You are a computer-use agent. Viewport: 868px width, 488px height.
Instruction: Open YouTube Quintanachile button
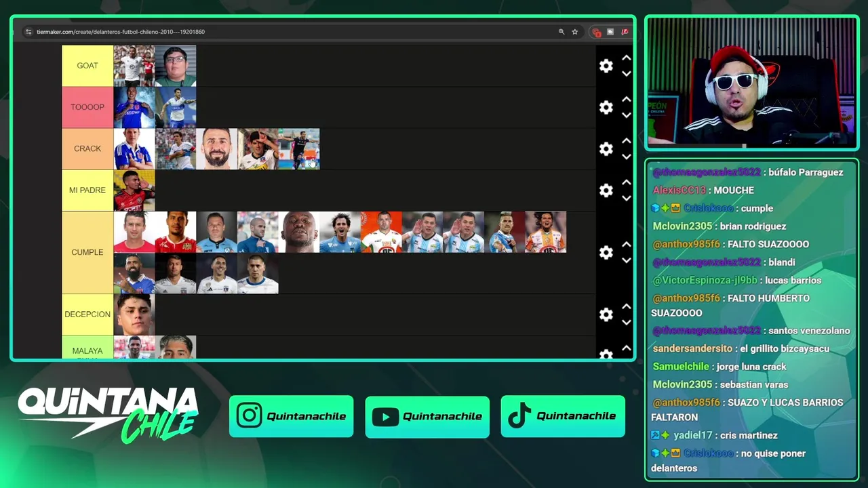[x=427, y=416]
